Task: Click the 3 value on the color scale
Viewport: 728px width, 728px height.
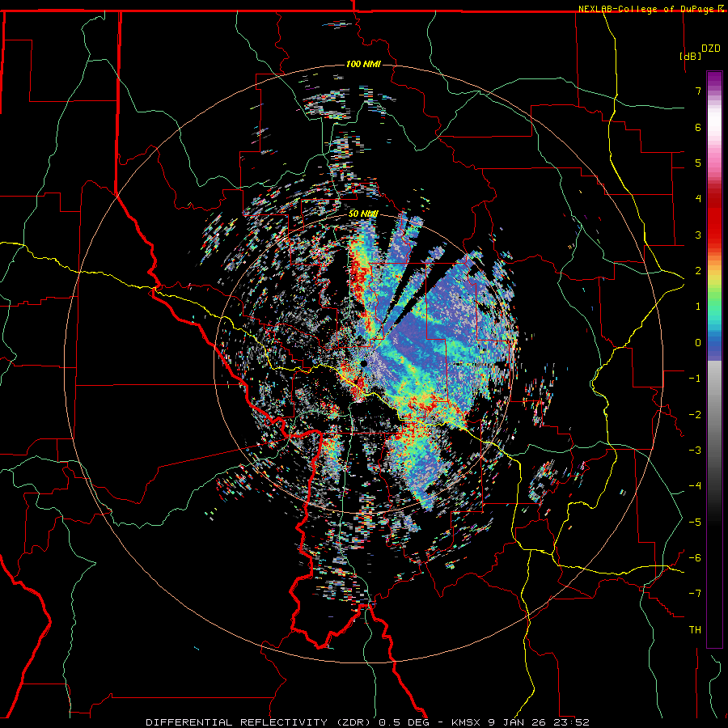Action: click(698, 235)
